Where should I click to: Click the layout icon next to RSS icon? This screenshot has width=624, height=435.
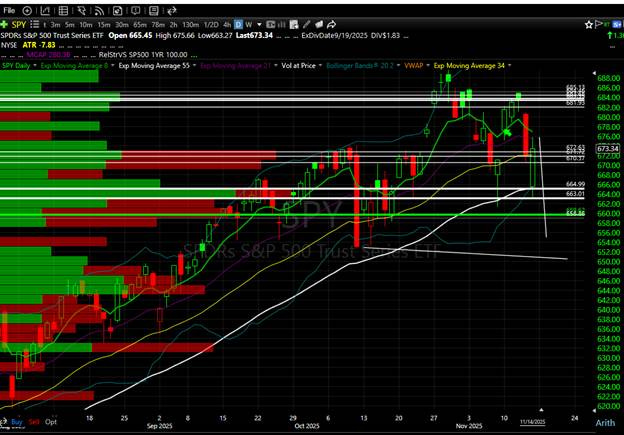117,11
